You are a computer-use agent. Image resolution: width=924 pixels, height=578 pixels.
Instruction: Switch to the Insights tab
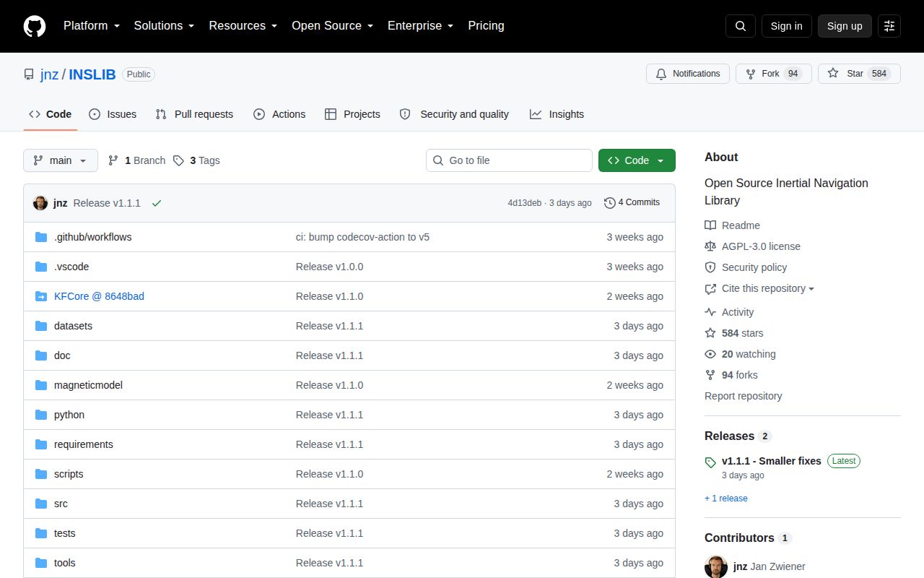557,114
